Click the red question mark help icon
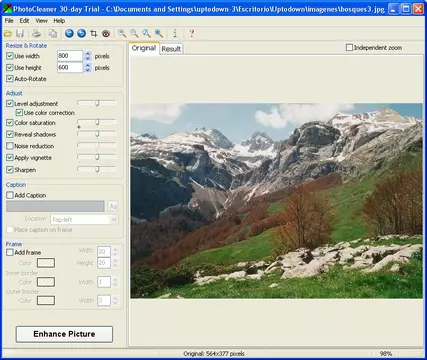 [x=191, y=33]
